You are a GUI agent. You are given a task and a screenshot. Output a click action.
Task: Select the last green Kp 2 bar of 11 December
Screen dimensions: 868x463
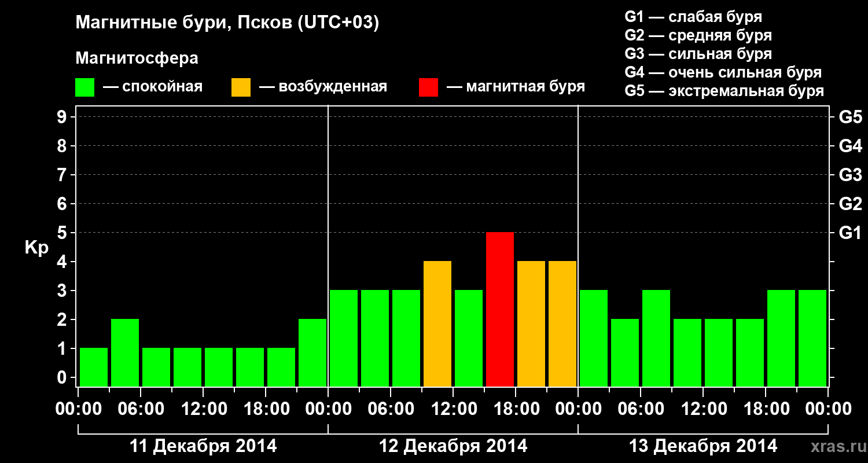[x=312, y=352]
